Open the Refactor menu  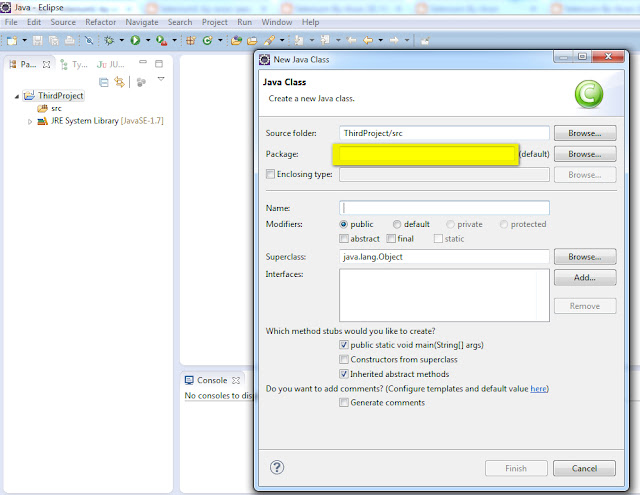click(100, 22)
